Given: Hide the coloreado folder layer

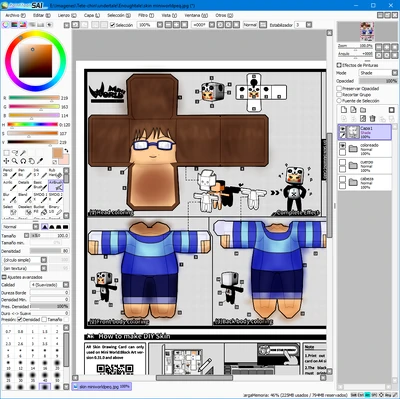Looking at the screenshot, I should click(x=342, y=146).
